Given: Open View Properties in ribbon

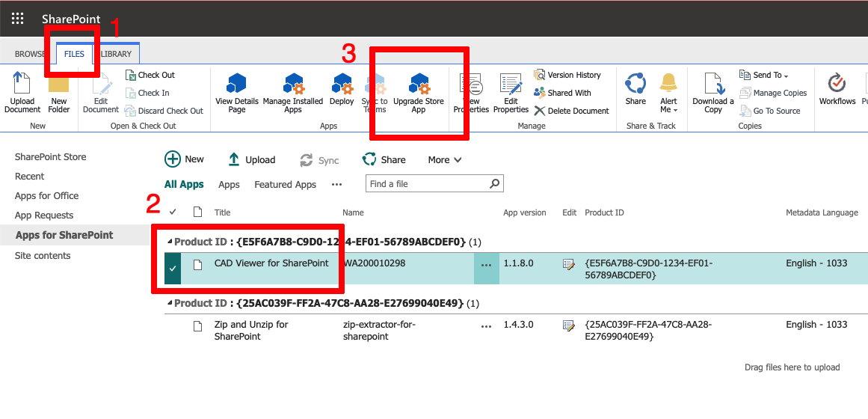Looking at the screenshot, I should tap(471, 92).
